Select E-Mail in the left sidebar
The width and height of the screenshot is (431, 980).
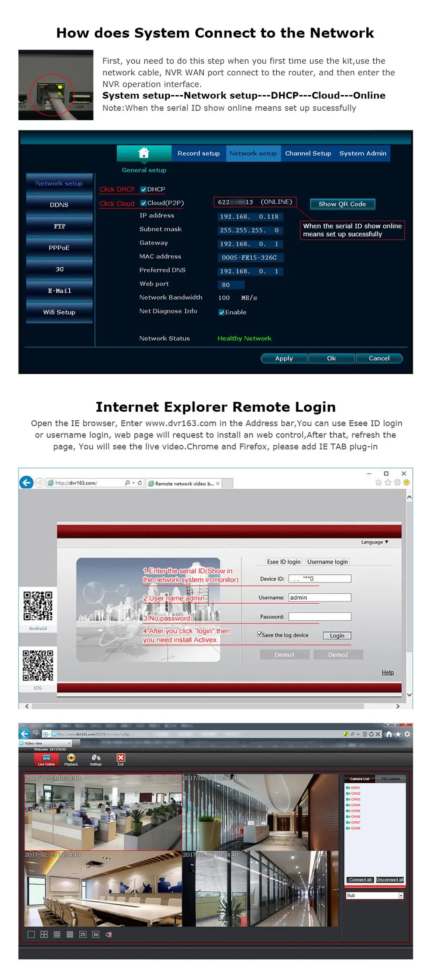pos(59,291)
